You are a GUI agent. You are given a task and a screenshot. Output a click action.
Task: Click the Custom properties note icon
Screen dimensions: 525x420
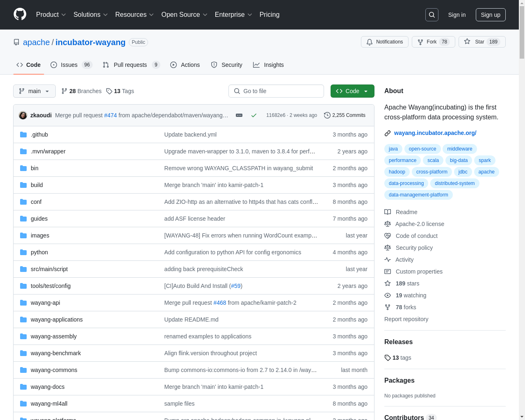[388, 272]
